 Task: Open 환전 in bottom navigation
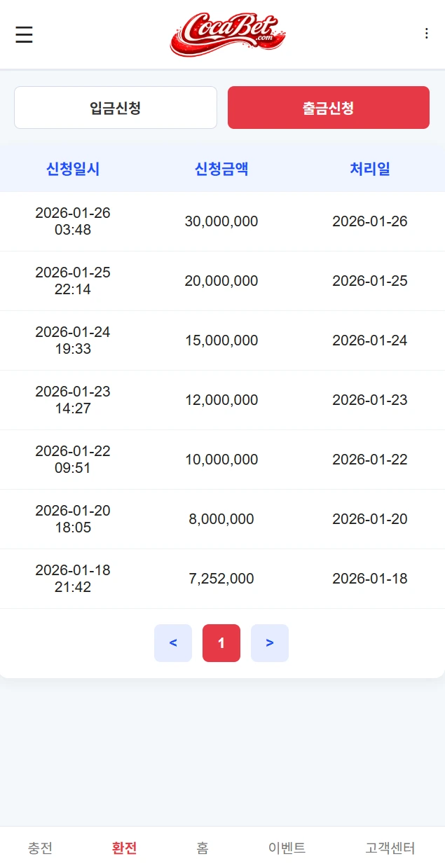point(124,848)
